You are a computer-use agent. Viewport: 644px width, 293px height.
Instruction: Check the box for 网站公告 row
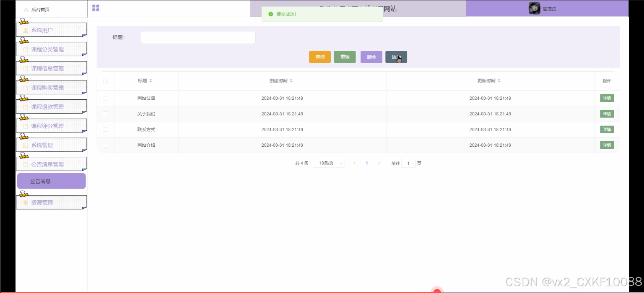tap(105, 98)
